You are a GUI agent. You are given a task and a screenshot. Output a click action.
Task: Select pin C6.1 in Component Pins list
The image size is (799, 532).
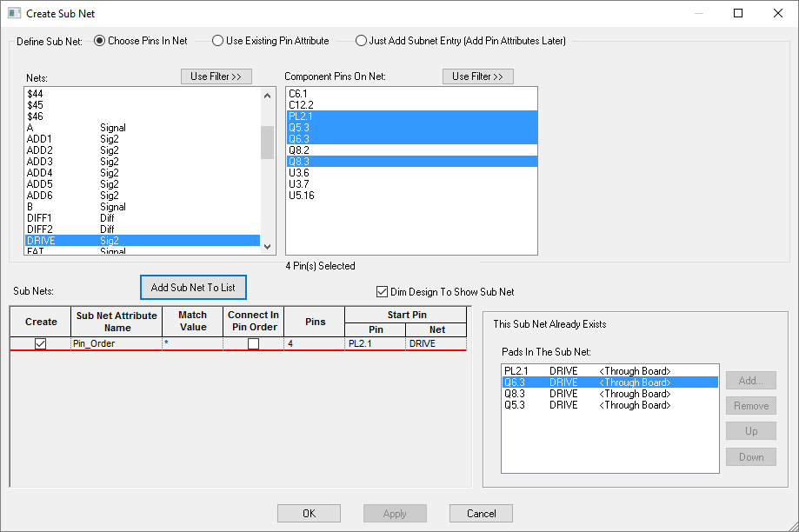pyautogui.click(x=297, y=94)
